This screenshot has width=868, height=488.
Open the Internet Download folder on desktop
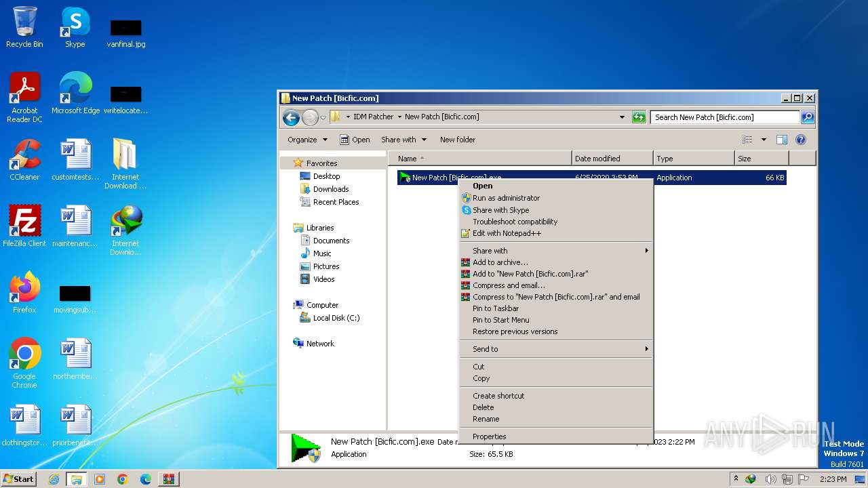(x=125, y=164)
